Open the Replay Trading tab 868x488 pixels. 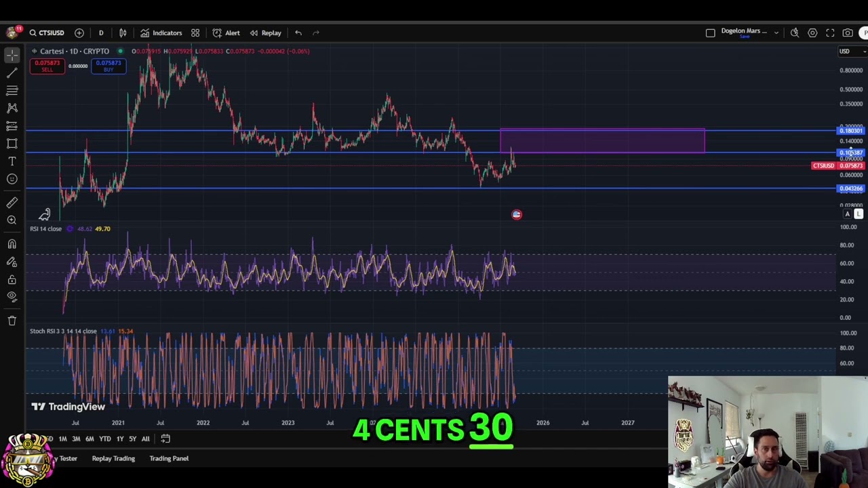(113, 458)
